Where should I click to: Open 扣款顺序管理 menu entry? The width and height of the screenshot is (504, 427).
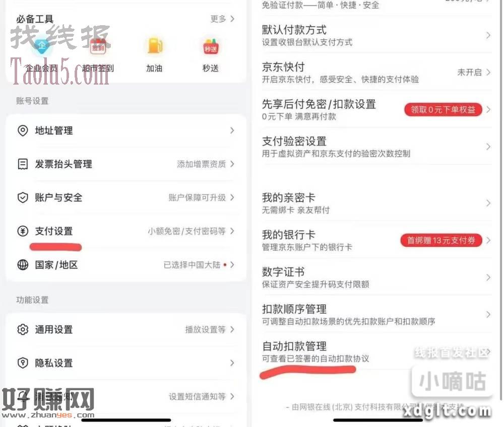click(376, 314)
